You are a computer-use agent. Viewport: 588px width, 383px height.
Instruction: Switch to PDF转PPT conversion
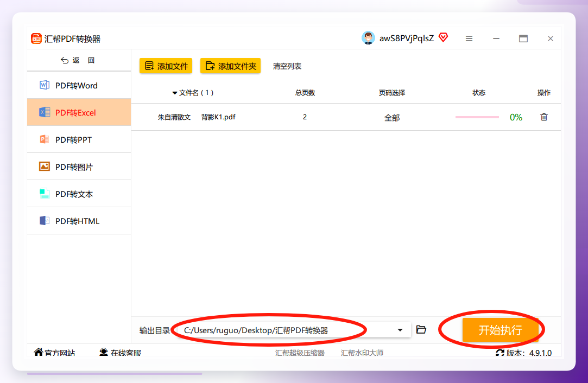tap(79, 140)
